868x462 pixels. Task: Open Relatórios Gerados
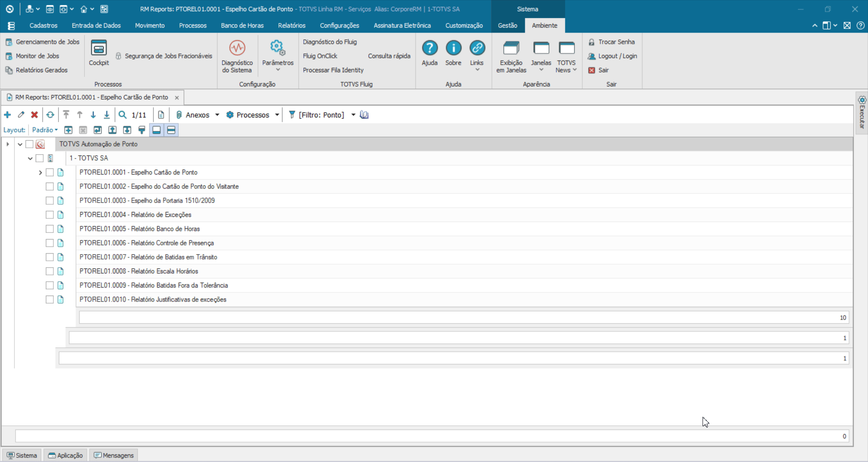click(36, 70)
